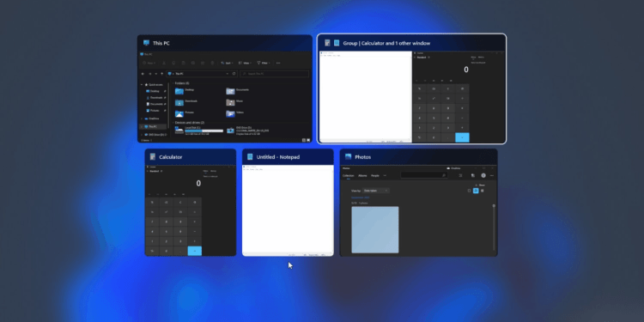Open the Untitled - Notepad window preview
The width and height of the screenshot is (644, 322).
pyautogui.click(x=288, y=203)
